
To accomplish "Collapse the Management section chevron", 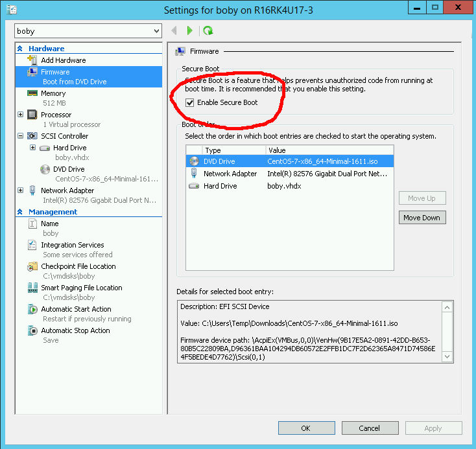I will [20, 212].
